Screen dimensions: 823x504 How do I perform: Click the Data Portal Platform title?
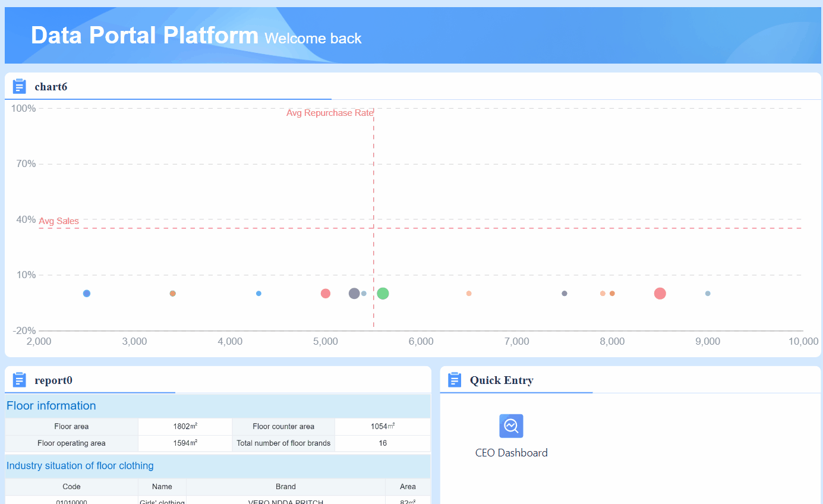tap(143, 35)
